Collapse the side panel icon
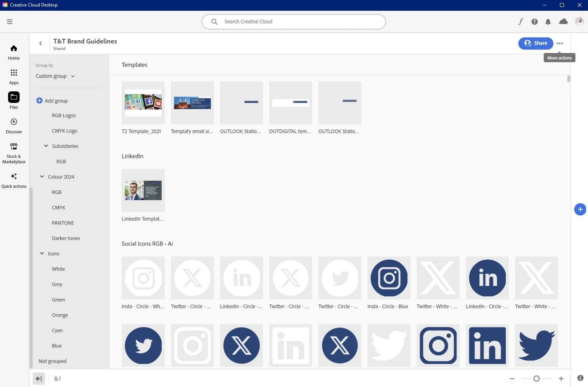 39,379
